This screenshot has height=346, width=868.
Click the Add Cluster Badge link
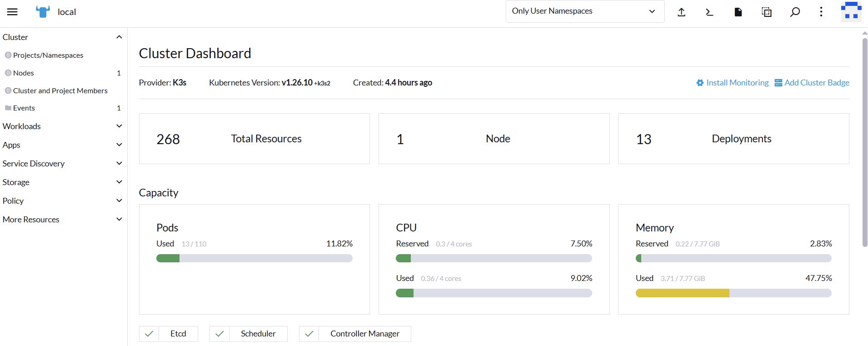tap(812, 83)
